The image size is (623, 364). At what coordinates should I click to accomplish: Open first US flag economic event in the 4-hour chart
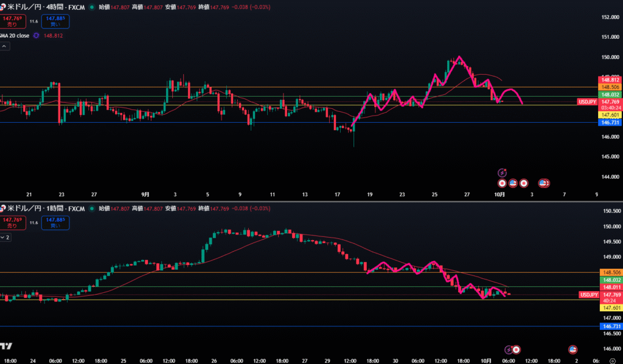(x=513, y=182)
